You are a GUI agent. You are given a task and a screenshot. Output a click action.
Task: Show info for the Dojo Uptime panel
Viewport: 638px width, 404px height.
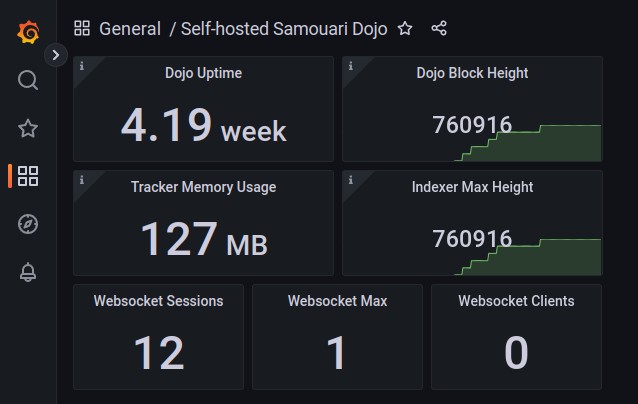click(x=82, y=66)
